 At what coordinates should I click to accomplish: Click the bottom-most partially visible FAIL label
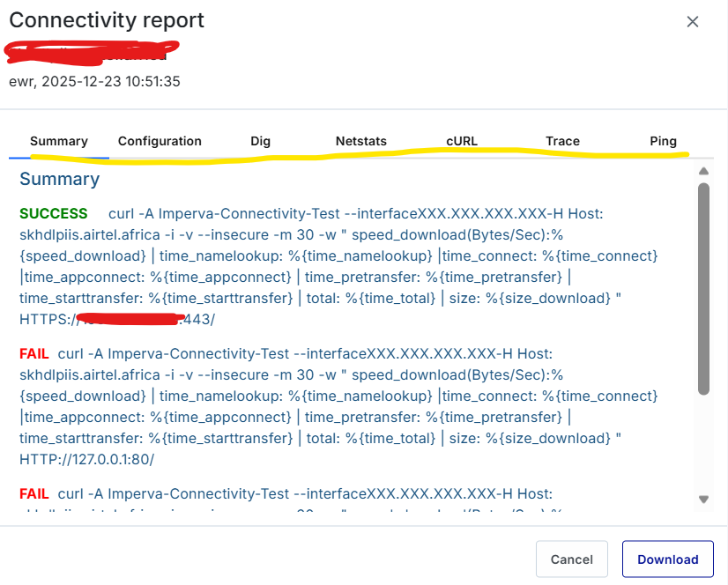[x=35, y=493]
